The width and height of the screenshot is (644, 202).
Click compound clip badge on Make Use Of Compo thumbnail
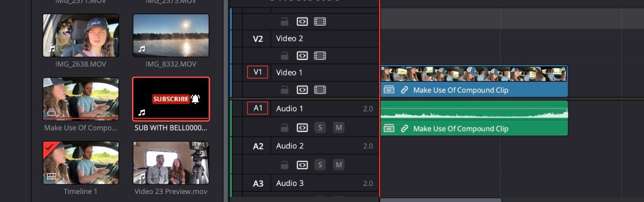click(x=52, y=113)
